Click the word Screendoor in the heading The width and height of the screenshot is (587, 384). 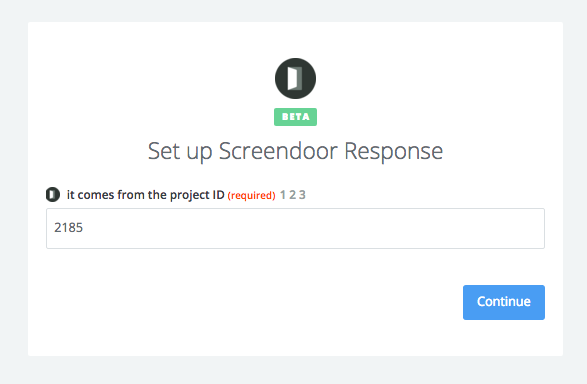point(278,151)
